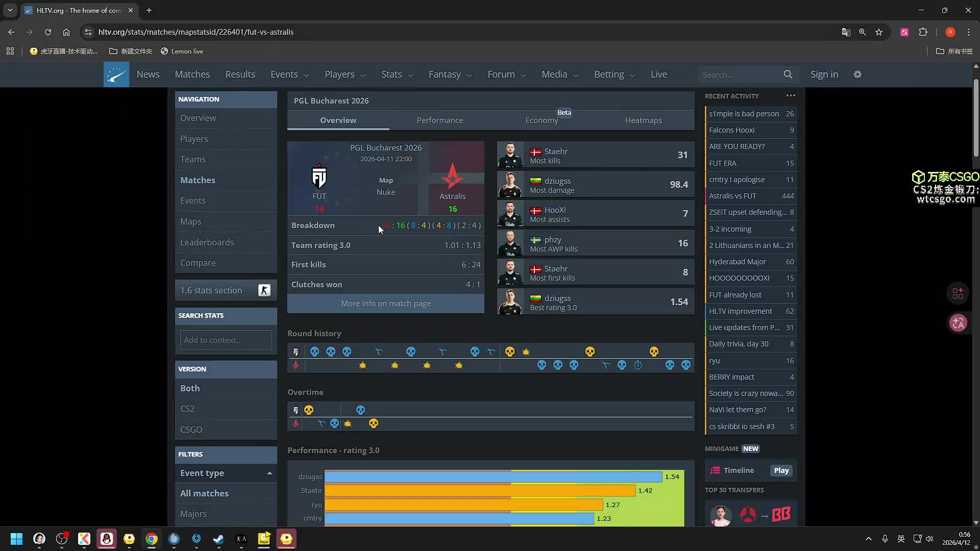Click the Add to context input field
The width and height of the screenshot is (980, 551).
pos(226,340)
